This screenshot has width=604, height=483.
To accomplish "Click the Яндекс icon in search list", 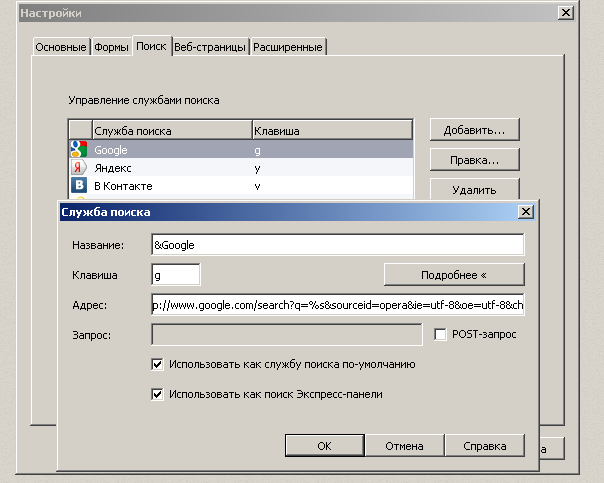I will point(79,167).
